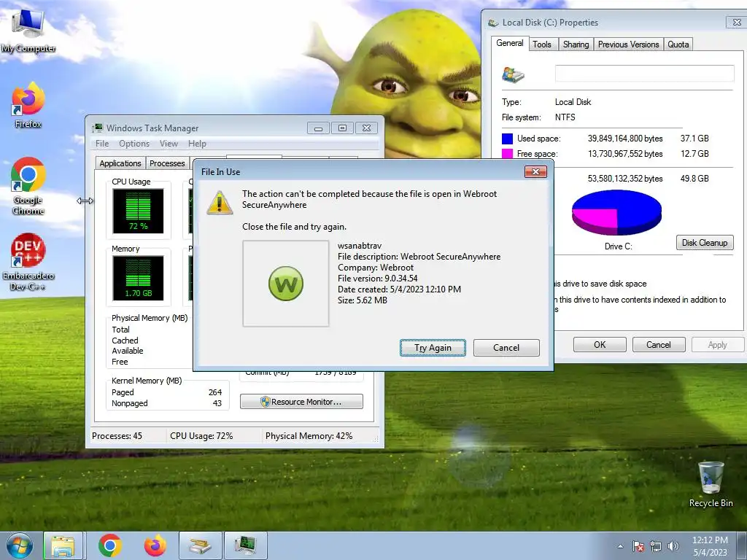Click the Drive C pie chart
The width and height of the screenshot is (747, 560).
[617, 212]
